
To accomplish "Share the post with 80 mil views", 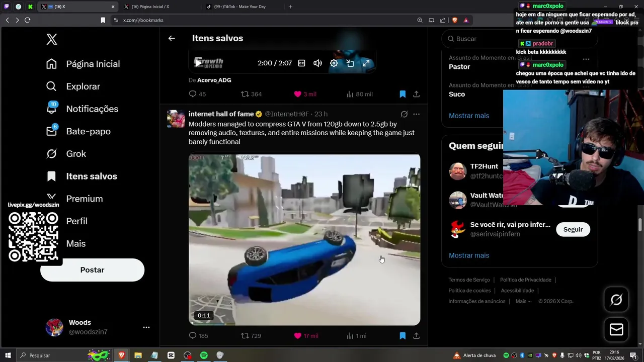I will (x=417, y=94).
